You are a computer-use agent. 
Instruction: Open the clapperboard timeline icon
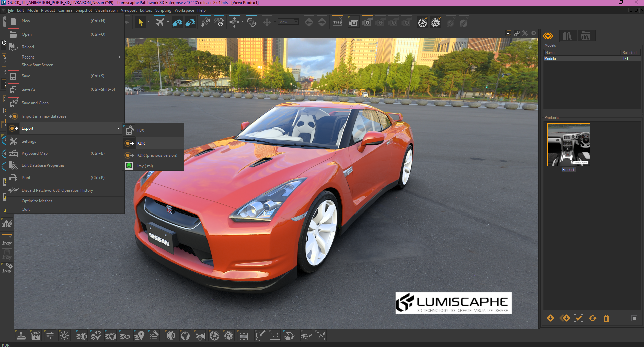36,335
